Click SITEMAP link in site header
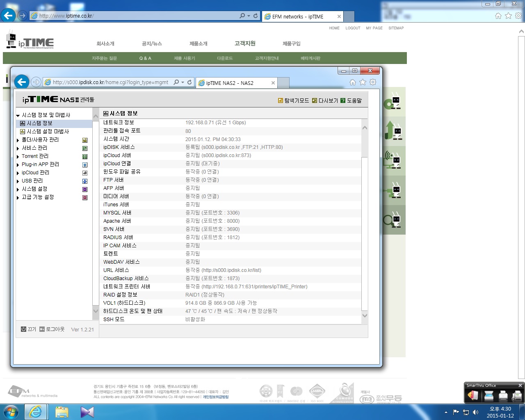This screenshot has height=420, width=525. (396, 28)
